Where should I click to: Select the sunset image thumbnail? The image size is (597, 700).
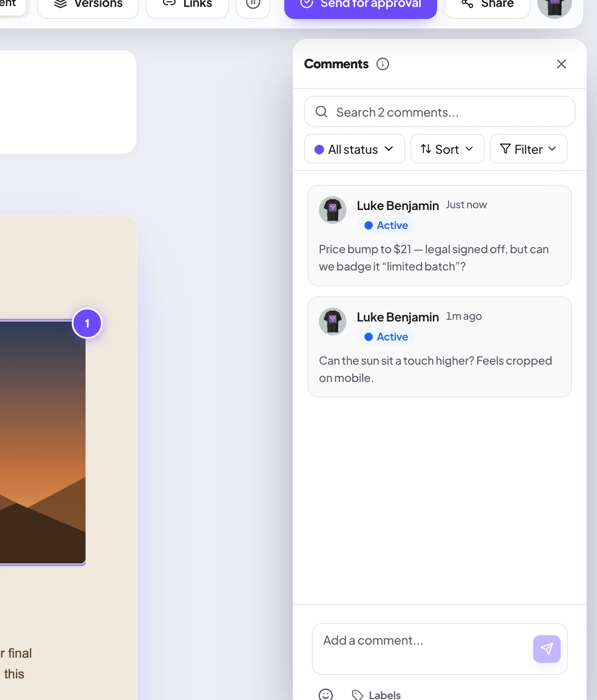(42, 442)
